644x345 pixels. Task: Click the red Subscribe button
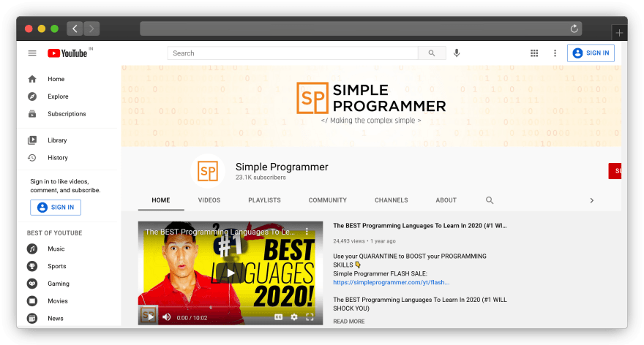click(615, 171)
